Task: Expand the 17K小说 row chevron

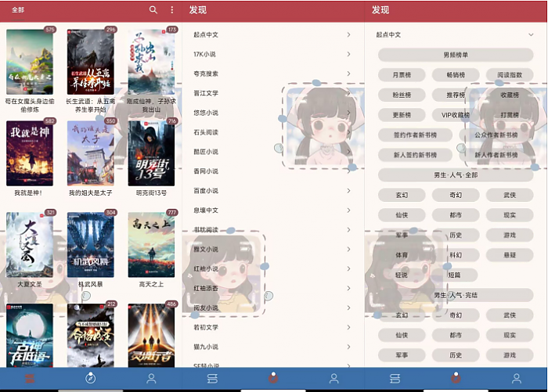Action: point(348,54)
